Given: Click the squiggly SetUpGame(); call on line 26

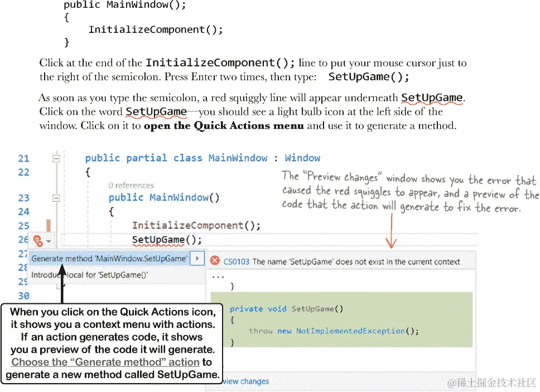Looking at the screenshot, I should point(167,240).
